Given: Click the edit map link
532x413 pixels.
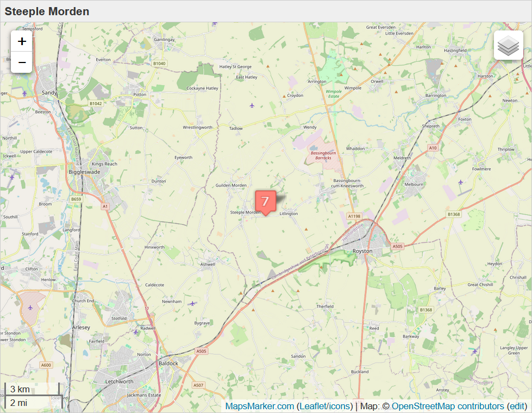Looking at the screenshot, I should click(x=517, y=406).
